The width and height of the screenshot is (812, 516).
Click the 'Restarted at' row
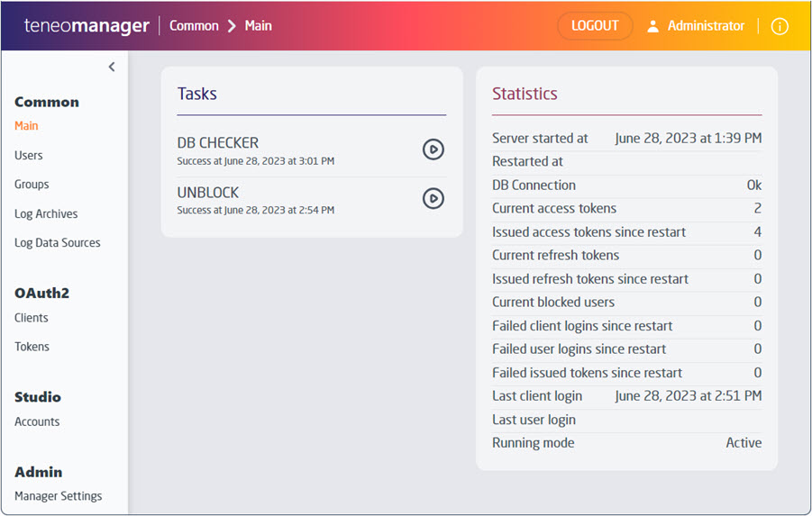pyautogui.click(x=627, y=161)
